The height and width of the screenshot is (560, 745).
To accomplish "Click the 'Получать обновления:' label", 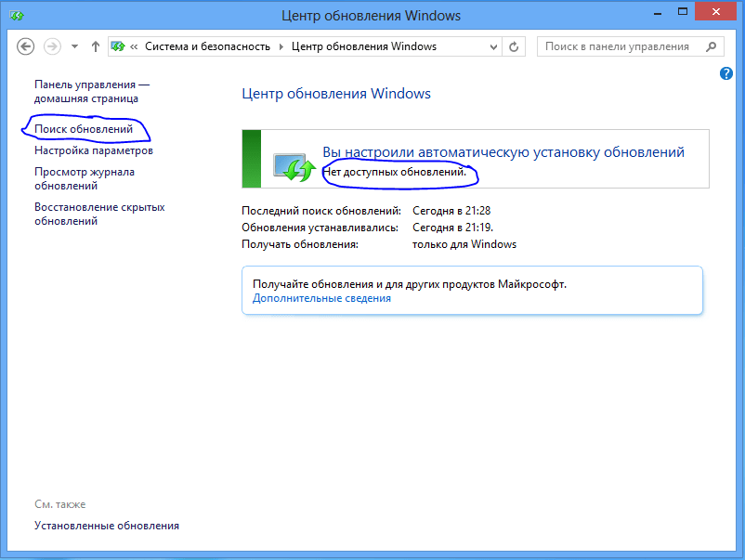I will click(300, 244).
